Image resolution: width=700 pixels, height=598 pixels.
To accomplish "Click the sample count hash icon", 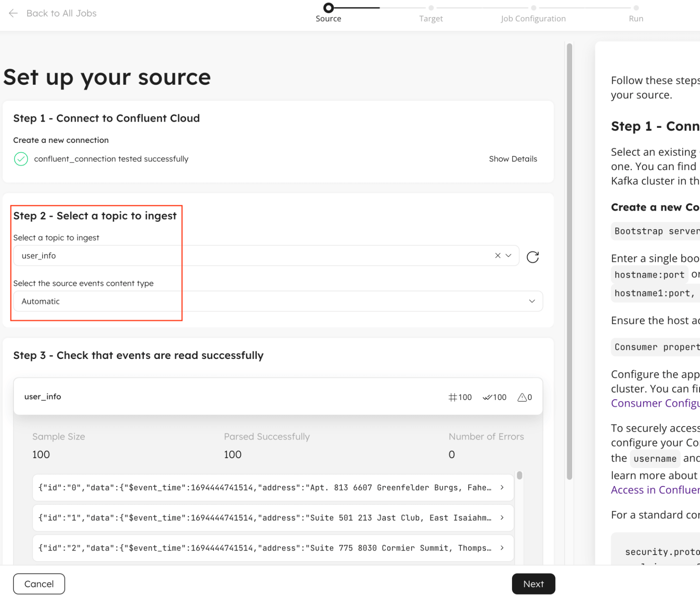I will tap(452, 397).
